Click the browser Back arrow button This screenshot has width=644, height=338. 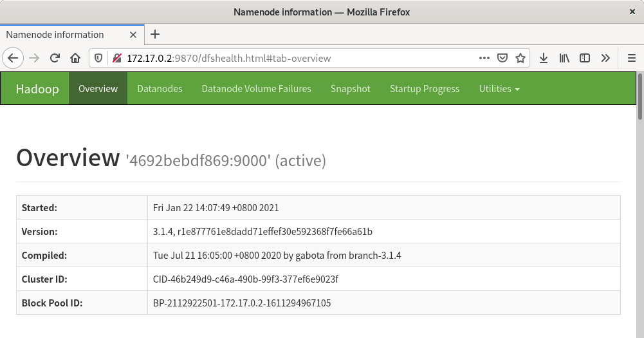pos(14,58)
